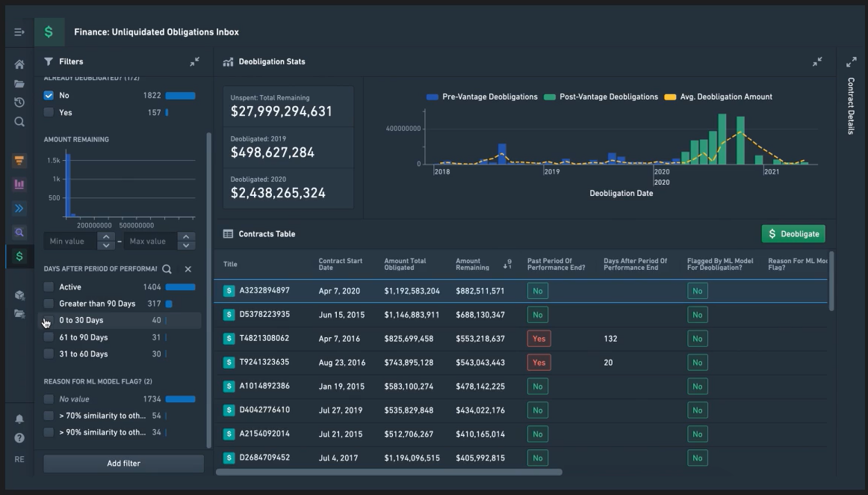Click the Add filter button
The height and width of the screenshot is (495, 868).
pos(123,464)
